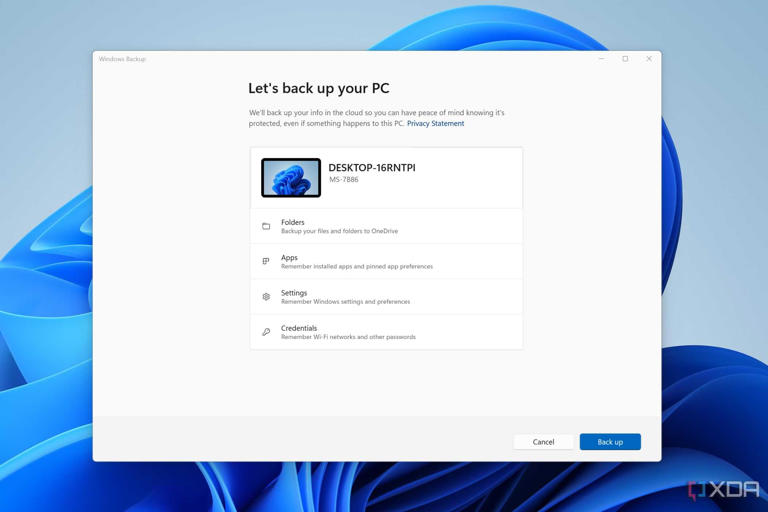
Task: Start backup with Back up button
Action: click(x=610, y=442)
